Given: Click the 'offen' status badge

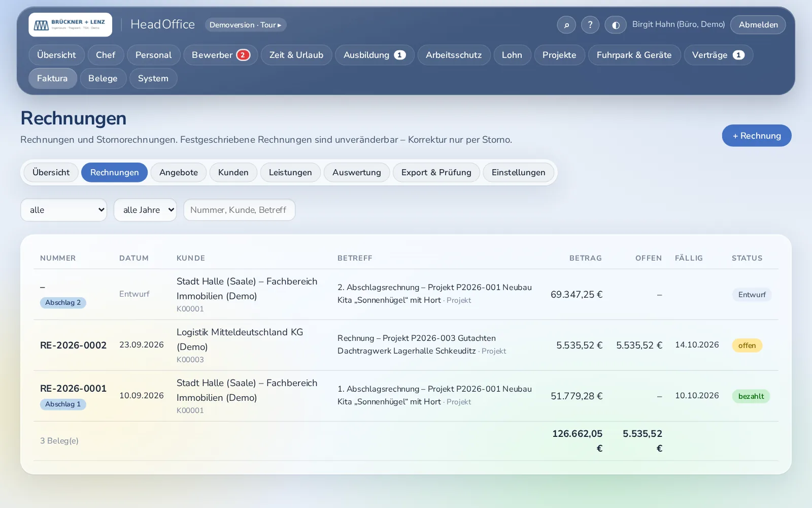Looking at the screenshot, I should 747,345.
